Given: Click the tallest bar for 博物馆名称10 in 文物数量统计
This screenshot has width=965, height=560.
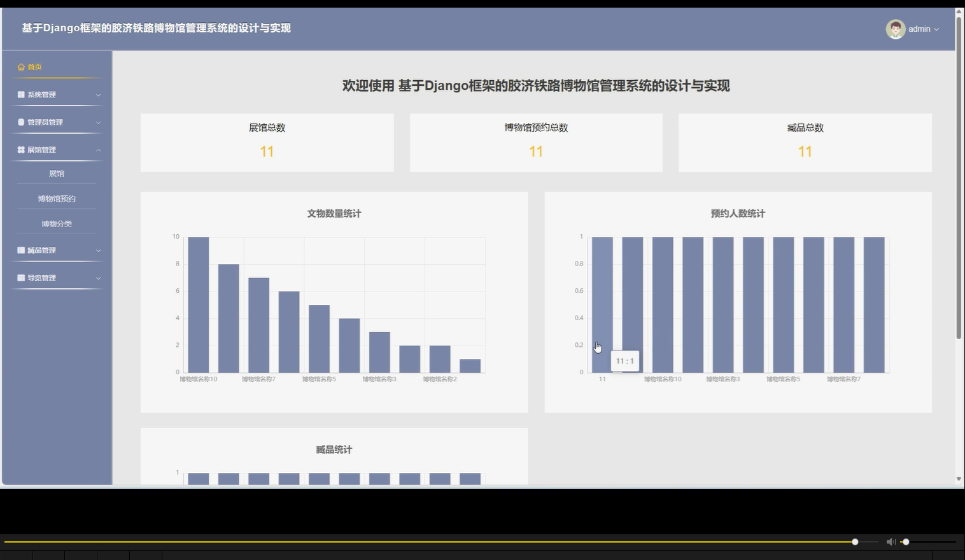Looking at the screenshot, I should 199,305.
